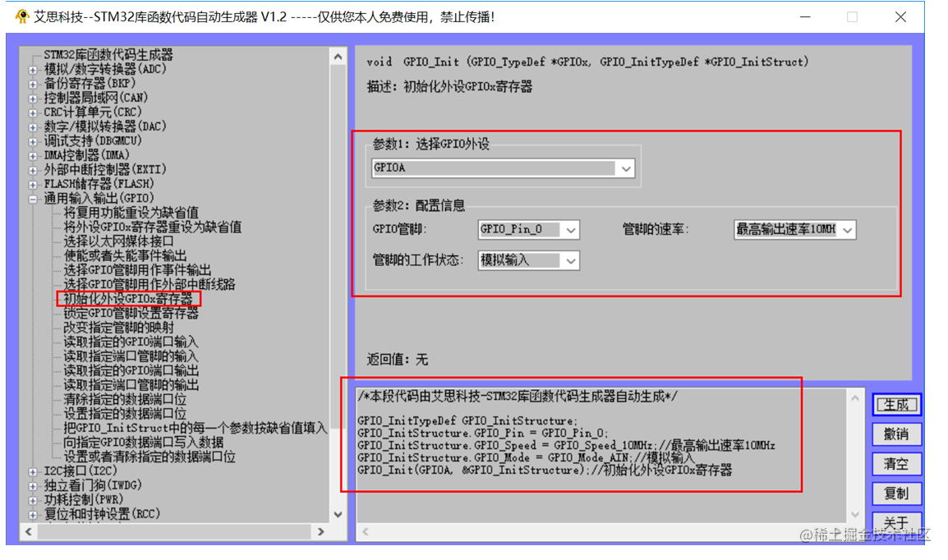This screenshot has height=560, width=948.
Task: Expand the 调试支持(DBGMCU) node
Action: (33, 142)
